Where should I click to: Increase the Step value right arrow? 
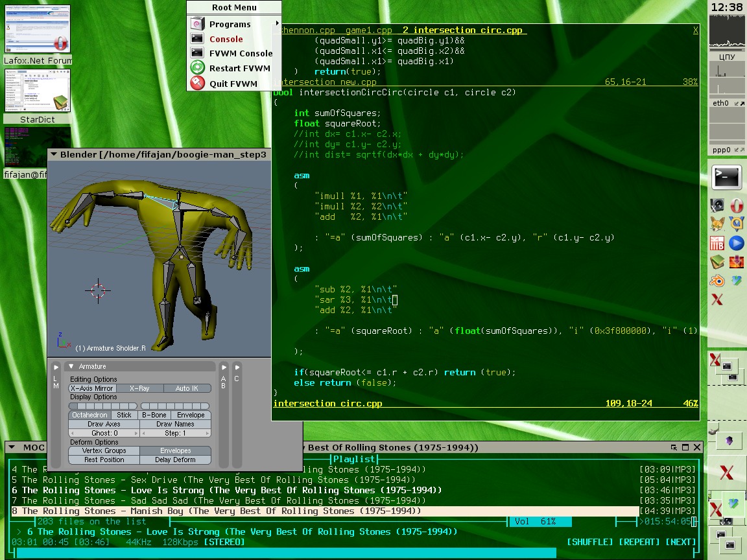207,433
